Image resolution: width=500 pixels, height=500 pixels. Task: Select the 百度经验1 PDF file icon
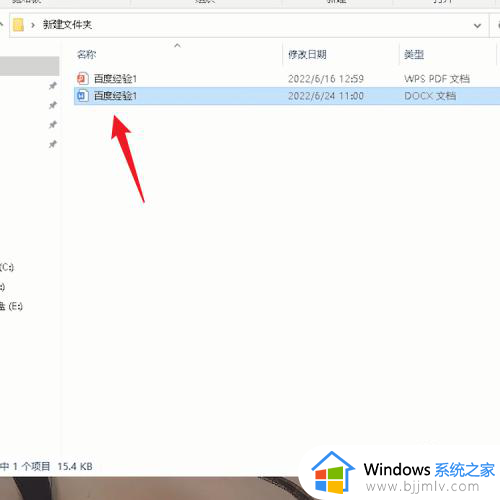[x=83, y=79]
